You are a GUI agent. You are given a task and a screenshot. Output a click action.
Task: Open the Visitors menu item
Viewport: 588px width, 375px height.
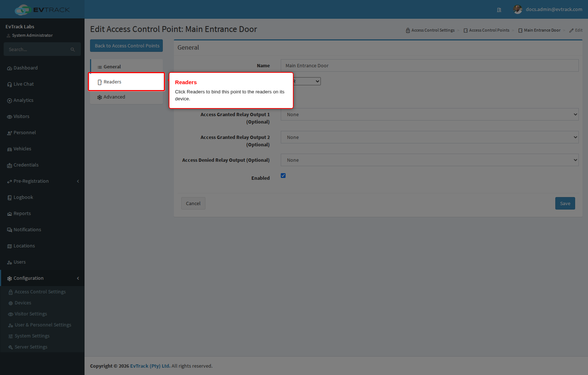point(42,117)
